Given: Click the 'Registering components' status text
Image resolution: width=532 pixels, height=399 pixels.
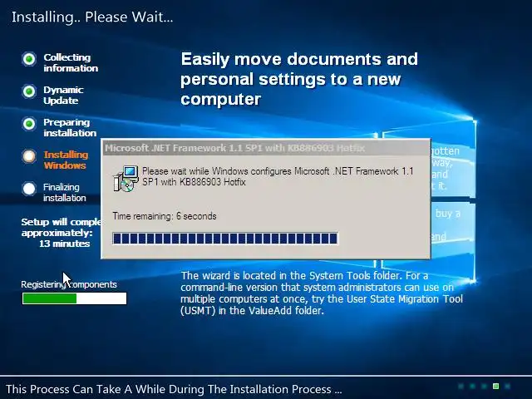Looking at the screenshot, I should coord(69,284).
